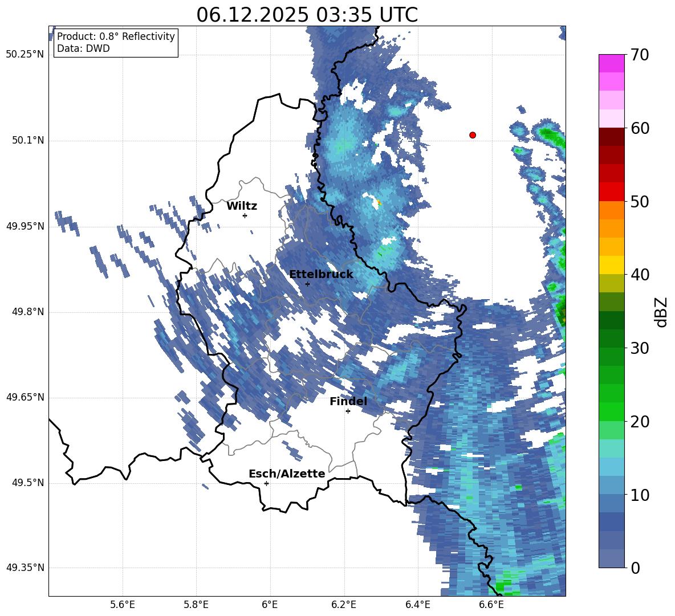Click longitude label 5.6°E
The image size is (675, 616).
[x=123, y=605]
